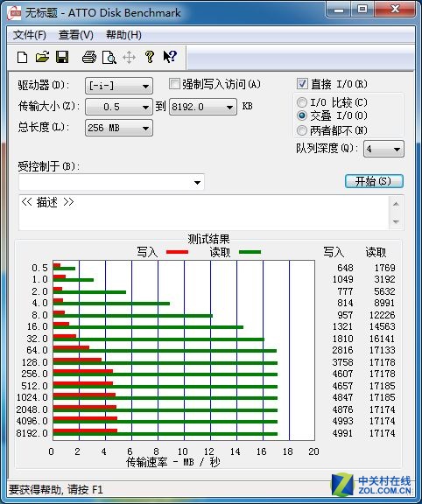Viewport: 422px width, 504px height.
Task: Open the 查看(V) menu
Action: click(x=76, y=35)
